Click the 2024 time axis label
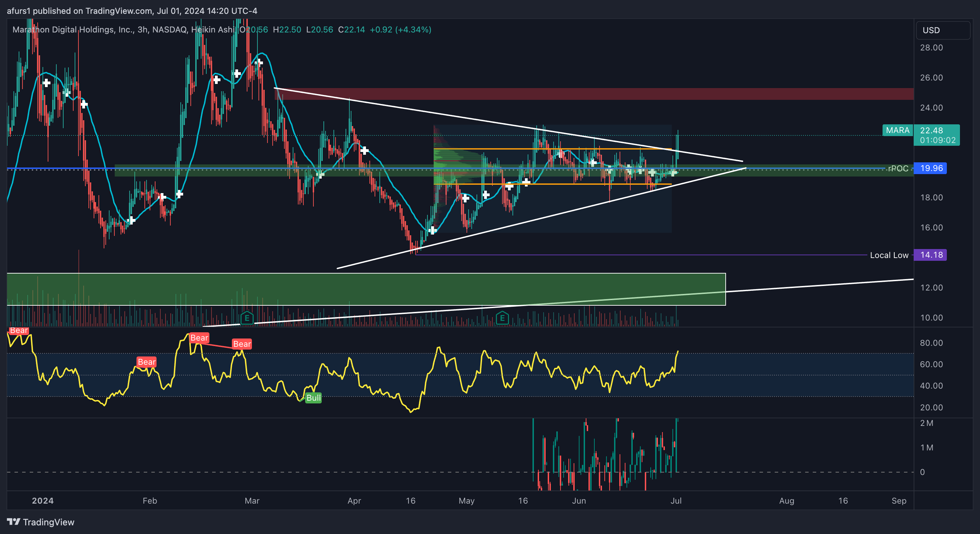 (43, 500)
